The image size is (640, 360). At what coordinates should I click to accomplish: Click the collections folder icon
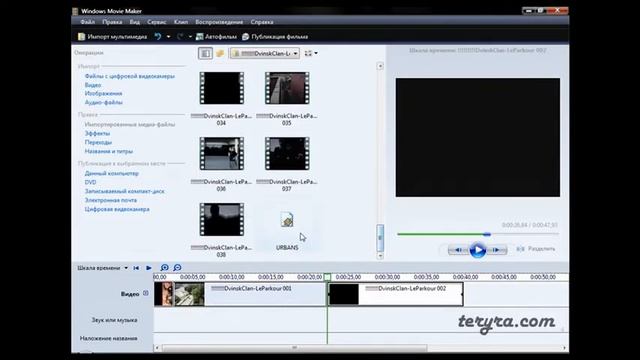[220, 53]
